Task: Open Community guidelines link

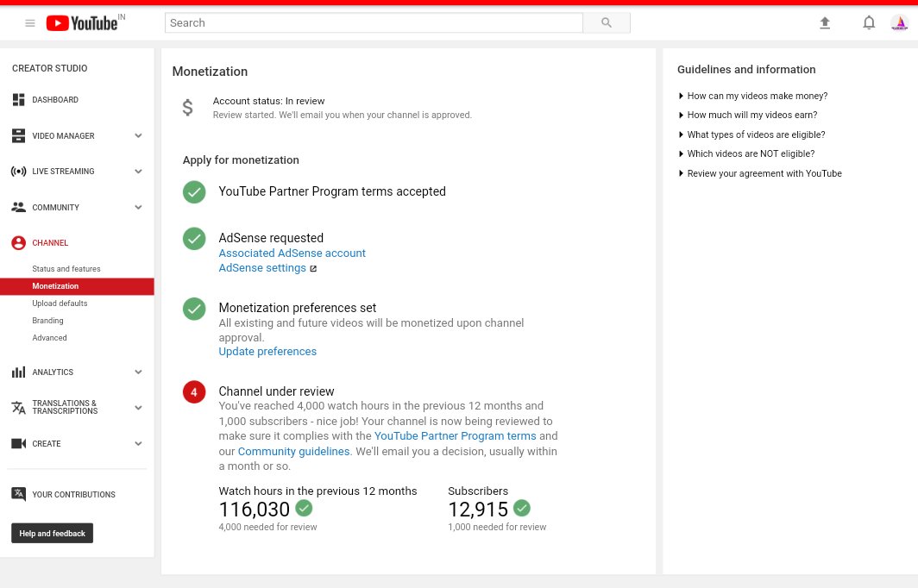Action: tap(294, 452)
